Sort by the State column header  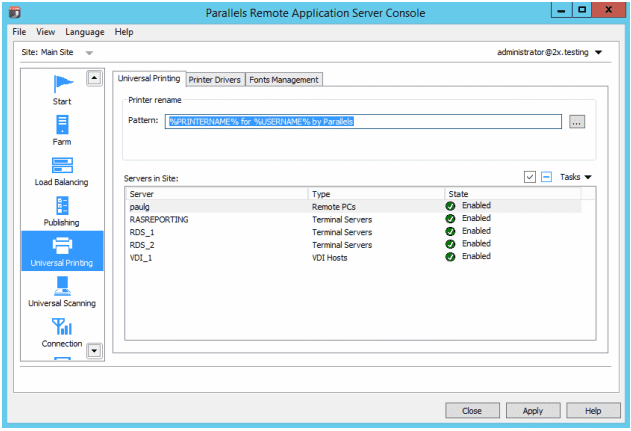pyautogui.click(x=513, y=194)
